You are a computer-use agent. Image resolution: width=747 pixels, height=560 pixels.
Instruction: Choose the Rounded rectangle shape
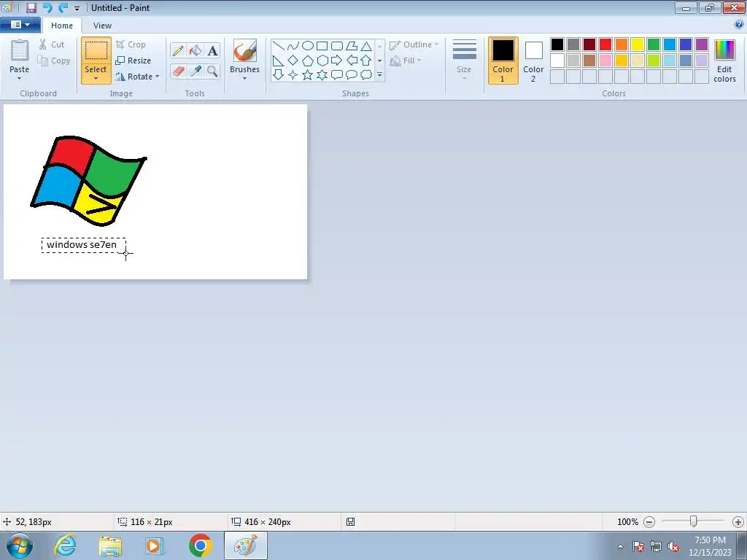(x=337, y=46)
